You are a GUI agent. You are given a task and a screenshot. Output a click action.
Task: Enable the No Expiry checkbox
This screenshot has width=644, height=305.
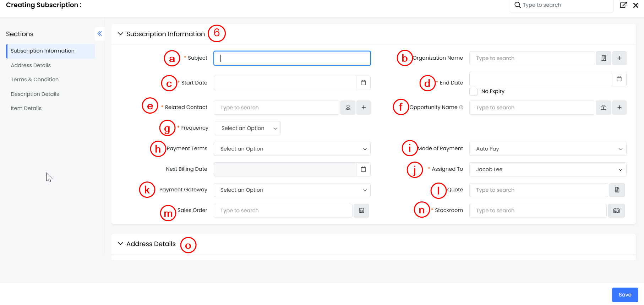tap(473, 92)
